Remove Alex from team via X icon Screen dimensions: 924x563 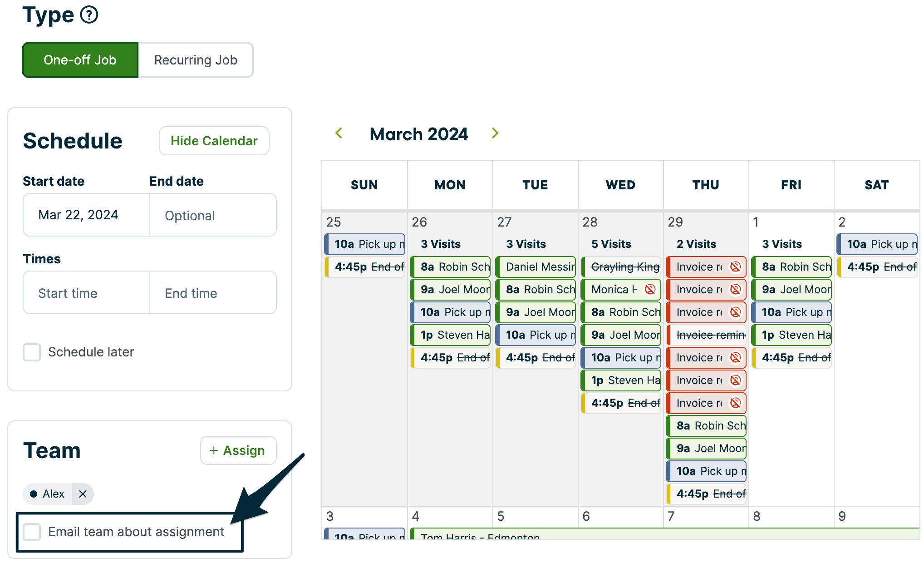tap(83, 494)
